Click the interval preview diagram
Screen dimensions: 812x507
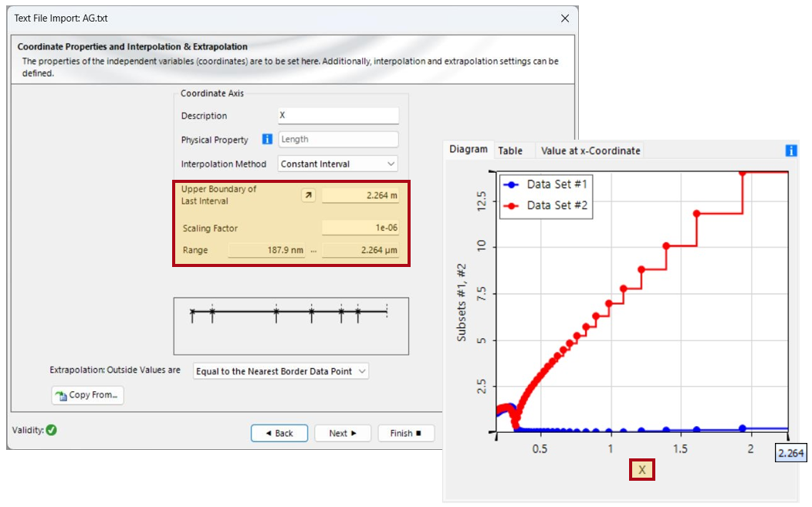pyautogui.click(x=291, y=326)
